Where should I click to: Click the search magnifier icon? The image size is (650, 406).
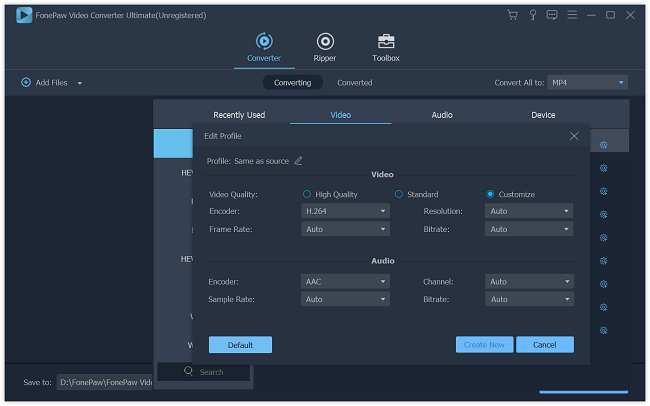[x=188, y=371]
